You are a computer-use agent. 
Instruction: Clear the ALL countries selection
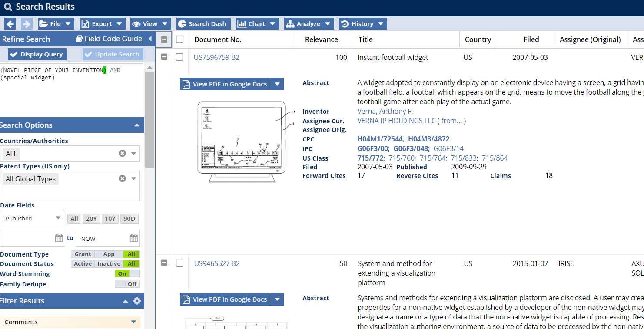[x=123, y=154]
